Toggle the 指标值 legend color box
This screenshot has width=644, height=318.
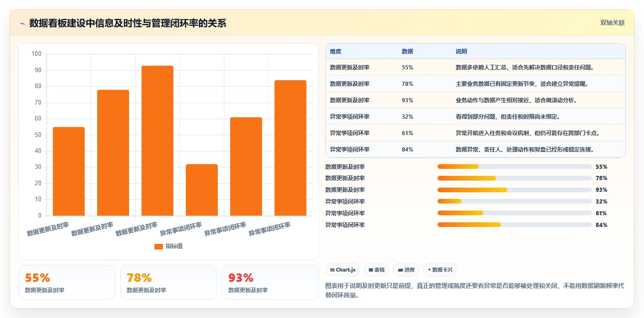click(x=159, y=246)
